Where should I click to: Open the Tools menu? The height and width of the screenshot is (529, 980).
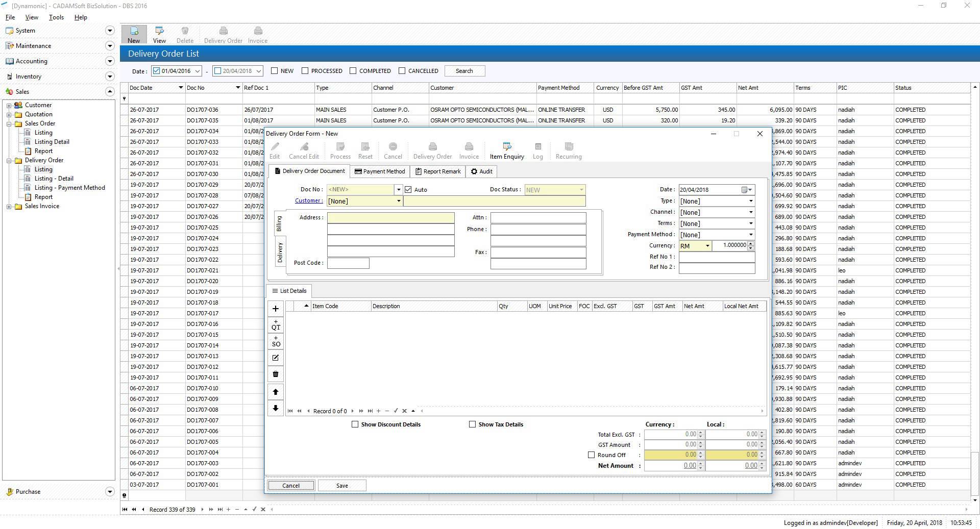point(56,17)
